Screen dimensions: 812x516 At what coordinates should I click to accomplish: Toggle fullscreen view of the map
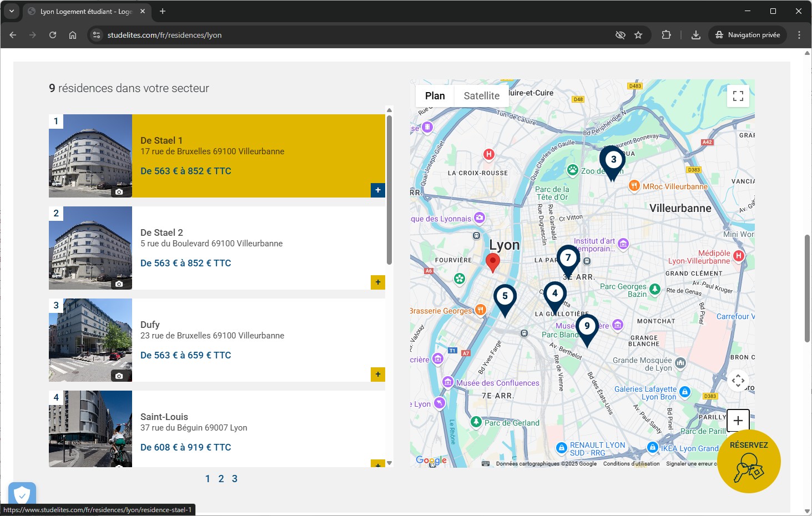tap(738, 96)
